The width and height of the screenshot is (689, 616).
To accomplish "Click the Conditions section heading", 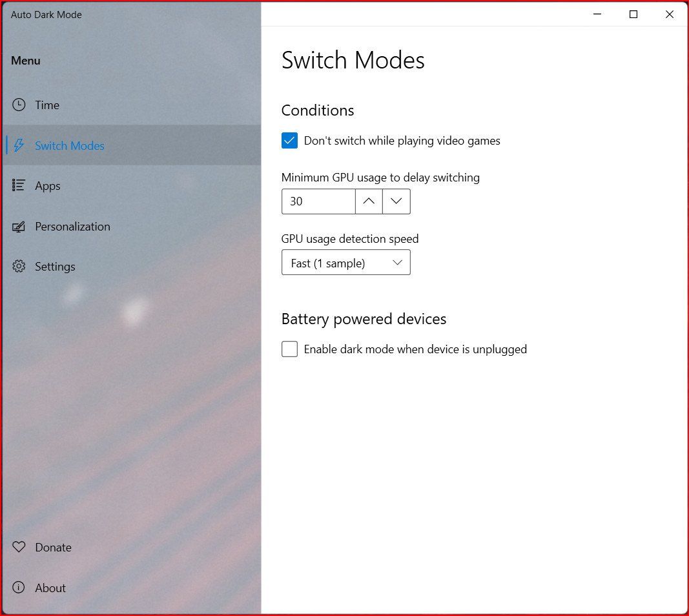I will (318, 110).
